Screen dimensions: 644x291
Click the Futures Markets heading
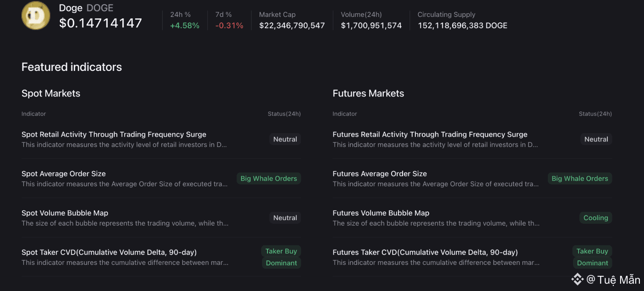coord(368,93)
